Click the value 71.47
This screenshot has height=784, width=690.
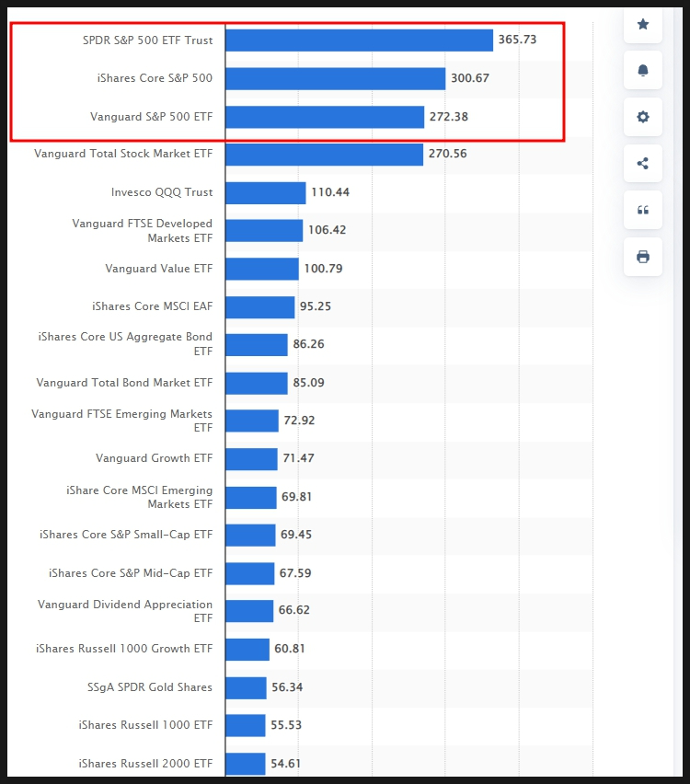point(298,458)
